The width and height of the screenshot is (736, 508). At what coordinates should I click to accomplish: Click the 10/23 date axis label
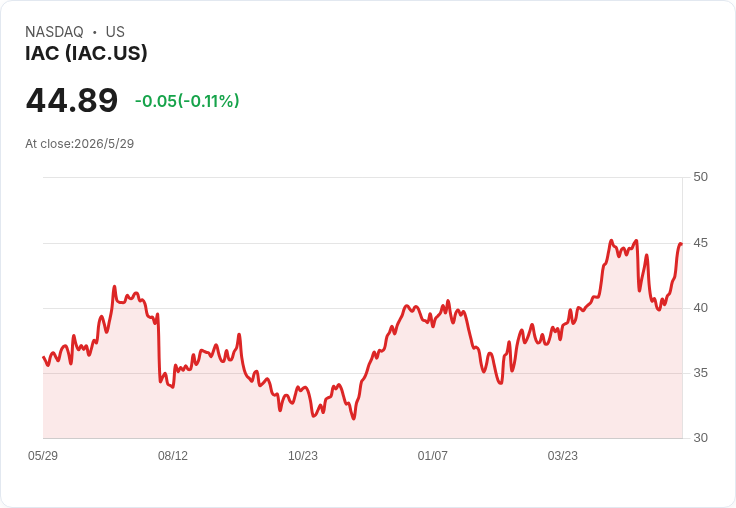coord(303,455)
